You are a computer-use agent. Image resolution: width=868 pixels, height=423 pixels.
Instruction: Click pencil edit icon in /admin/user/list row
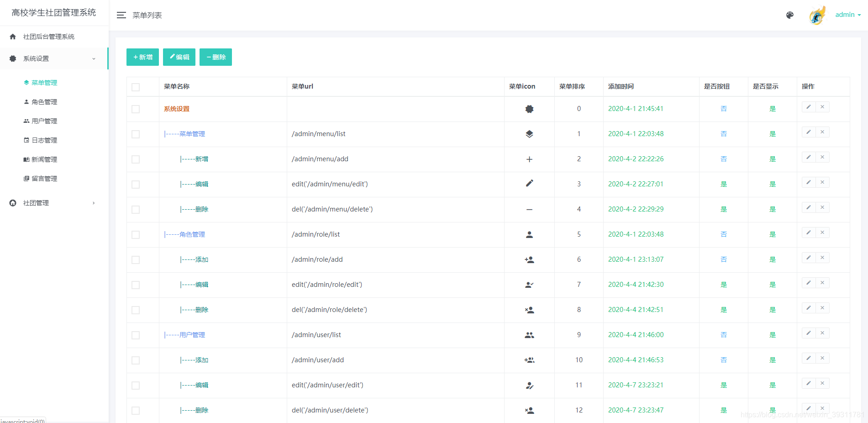(x=809, y=333)
